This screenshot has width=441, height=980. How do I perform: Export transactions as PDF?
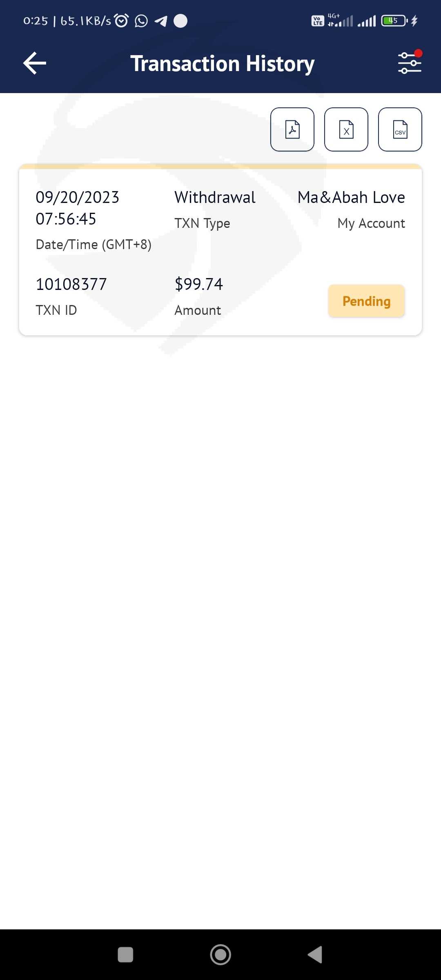292,129
